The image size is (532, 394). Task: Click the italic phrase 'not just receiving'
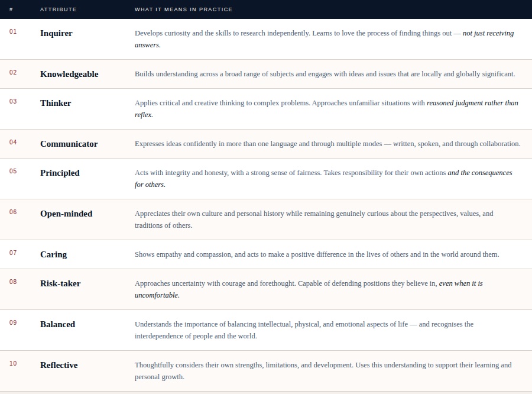[x=488, y=33]
